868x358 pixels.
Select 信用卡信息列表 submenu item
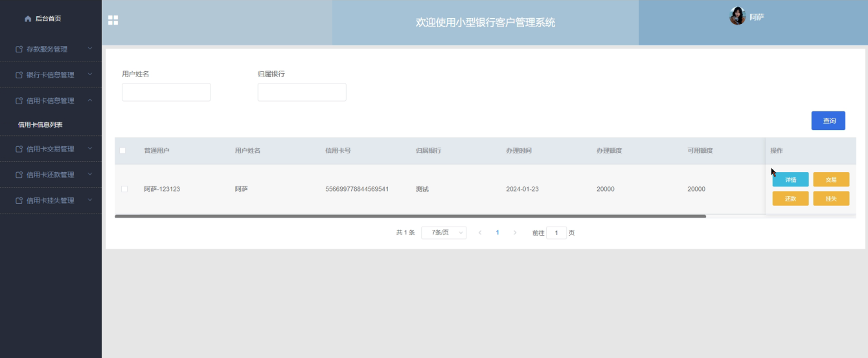tap(40, 125)
